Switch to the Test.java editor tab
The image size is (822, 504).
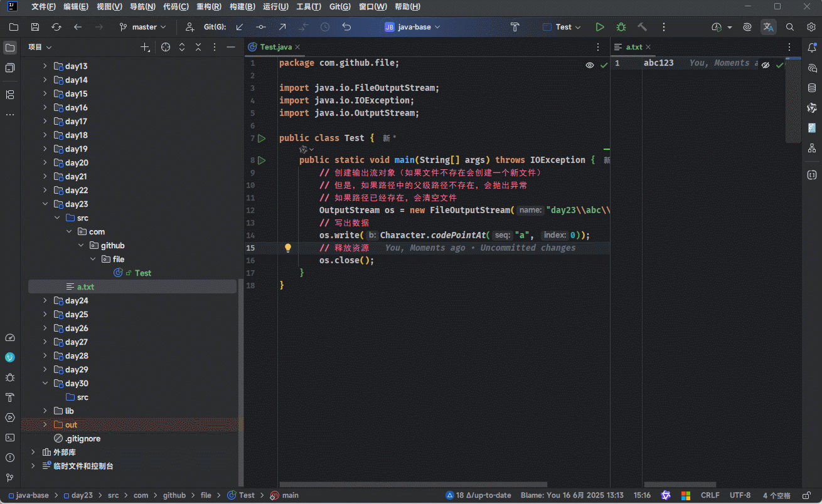[275, 47]
